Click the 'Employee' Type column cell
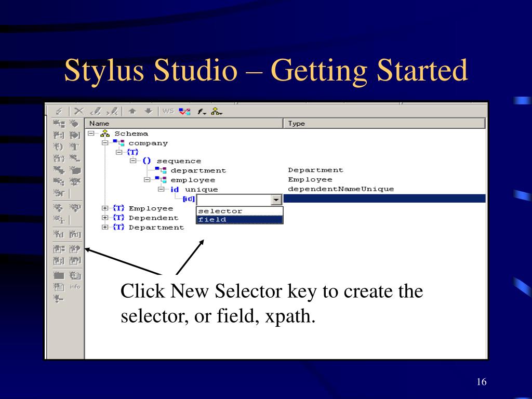The width and height of the screenshot is (532, 399). 310,179
